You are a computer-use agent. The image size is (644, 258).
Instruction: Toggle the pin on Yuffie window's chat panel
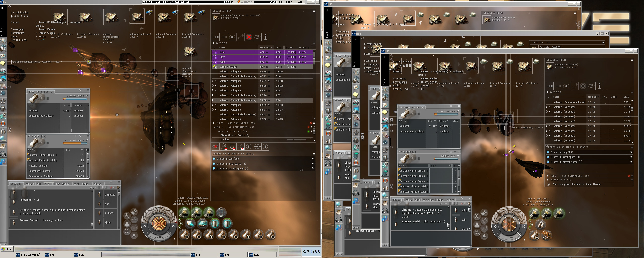click(462, 198)
